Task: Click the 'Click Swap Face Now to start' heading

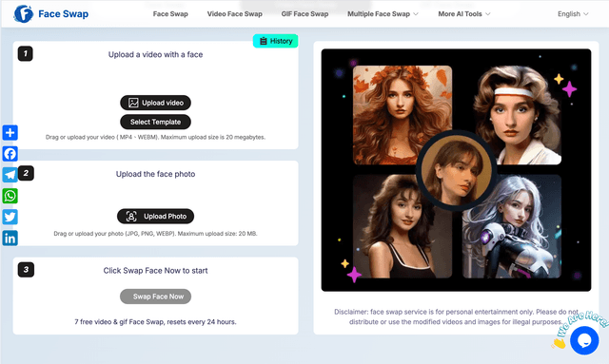Action: click(155, 271)
